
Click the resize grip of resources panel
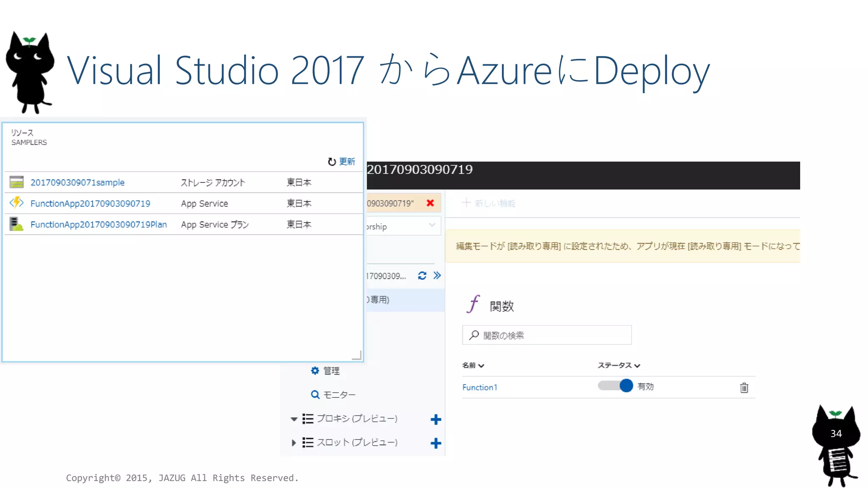coord(357,355)
